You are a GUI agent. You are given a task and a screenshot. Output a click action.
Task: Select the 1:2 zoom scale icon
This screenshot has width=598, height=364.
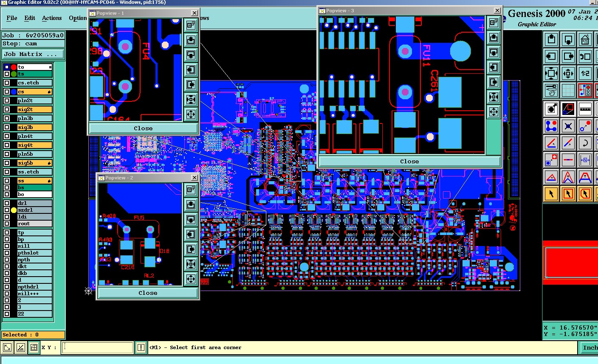coord(585,73)
